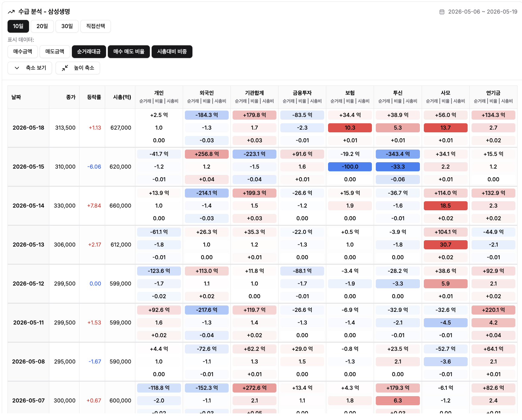The height and width of the screenshot is (420, 522).
Task: Click the +256.8 억 foreign net cell
Action: 207,154
